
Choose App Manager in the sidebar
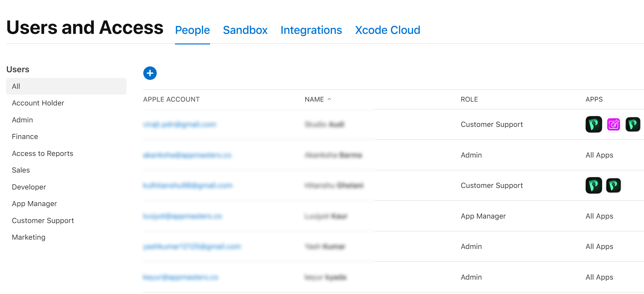click(34, 204)
